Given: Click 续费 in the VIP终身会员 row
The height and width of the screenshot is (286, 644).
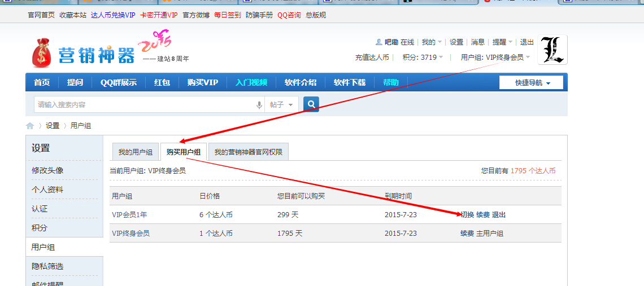Looking at the screenshot, I should coord(467,234).
